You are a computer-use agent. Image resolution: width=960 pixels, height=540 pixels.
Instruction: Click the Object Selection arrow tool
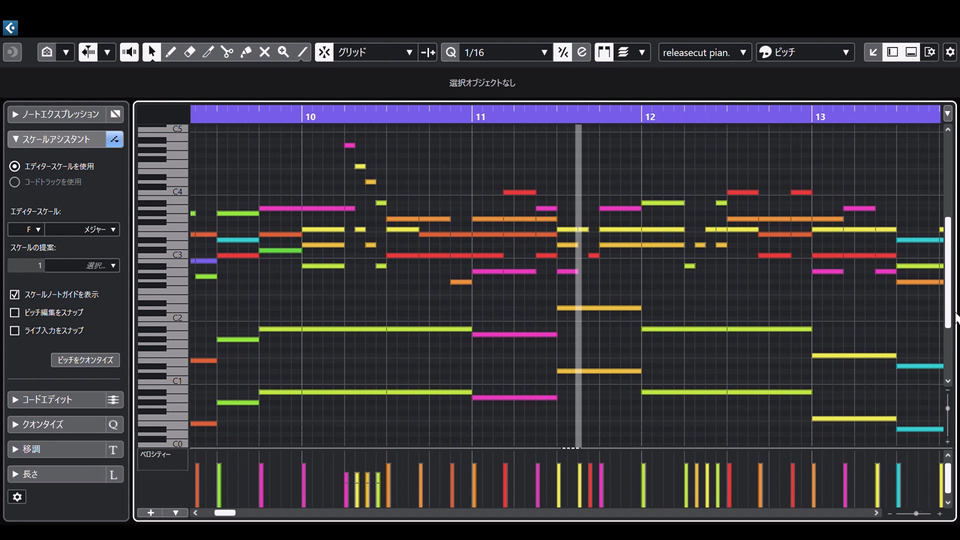point(152,52)
